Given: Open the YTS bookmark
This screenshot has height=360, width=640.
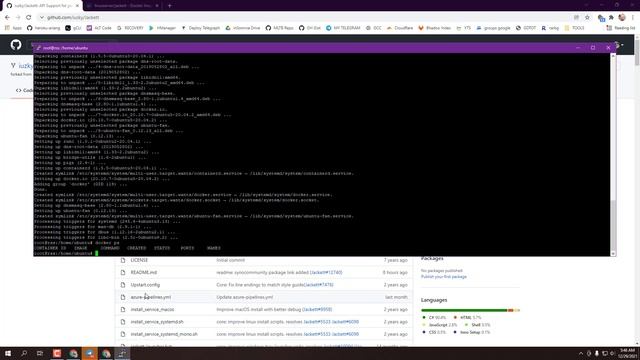Looking at the screenshot, I should coord(463,28).
